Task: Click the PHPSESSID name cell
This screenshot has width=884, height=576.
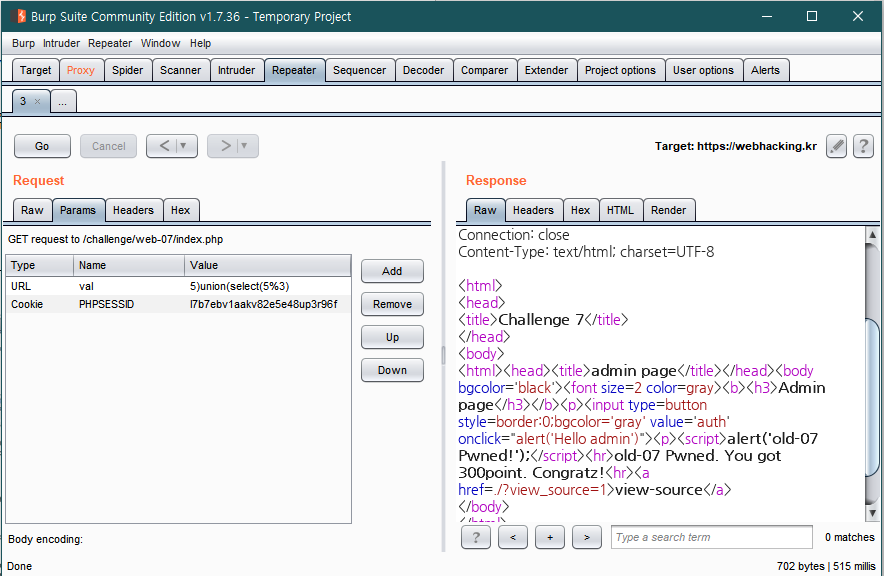Action: click(129, 304)
